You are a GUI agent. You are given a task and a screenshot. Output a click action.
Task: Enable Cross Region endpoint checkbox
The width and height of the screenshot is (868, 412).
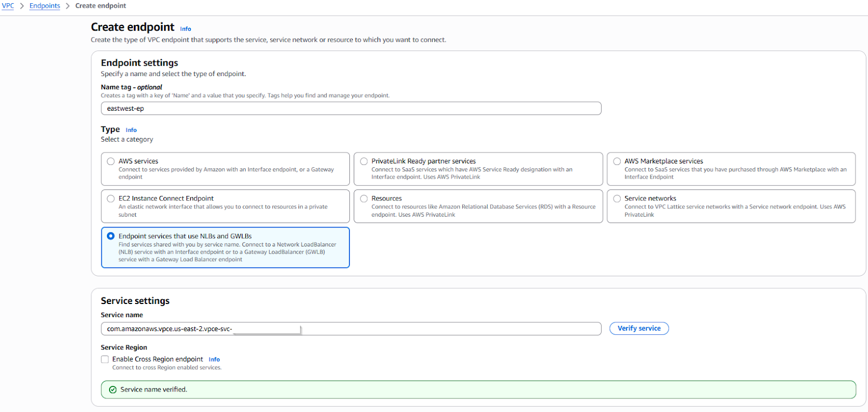tap(105, 359)
